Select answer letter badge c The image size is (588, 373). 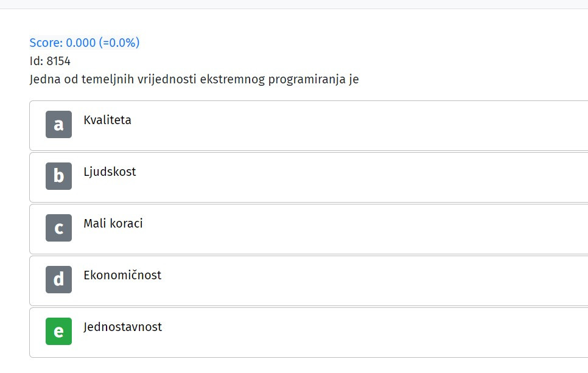(x=58, y=228)
